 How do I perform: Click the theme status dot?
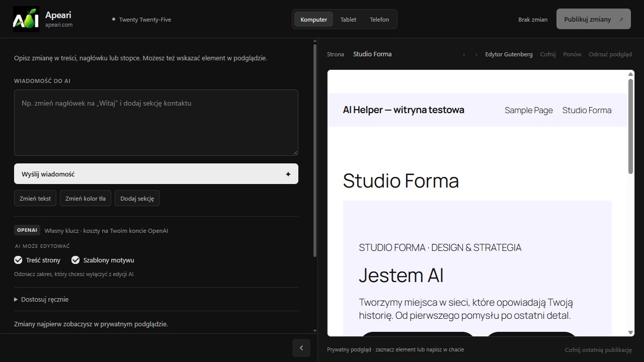click(114, 19)
